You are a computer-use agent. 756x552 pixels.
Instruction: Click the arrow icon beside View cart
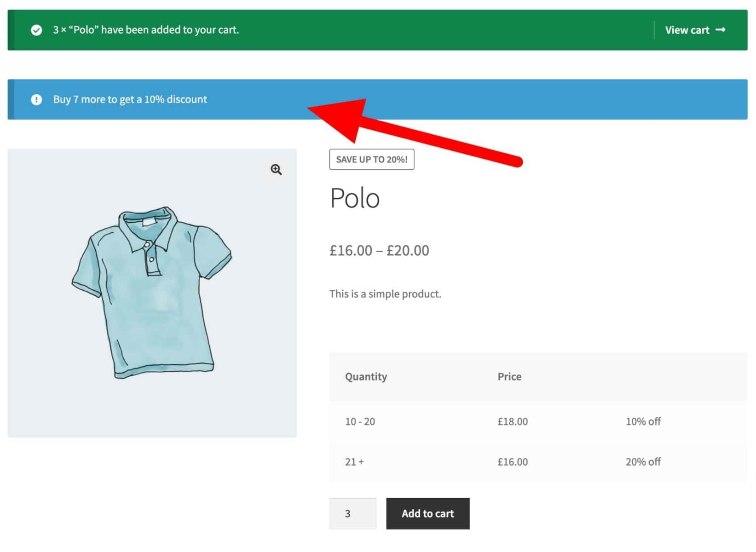(721, 30)
